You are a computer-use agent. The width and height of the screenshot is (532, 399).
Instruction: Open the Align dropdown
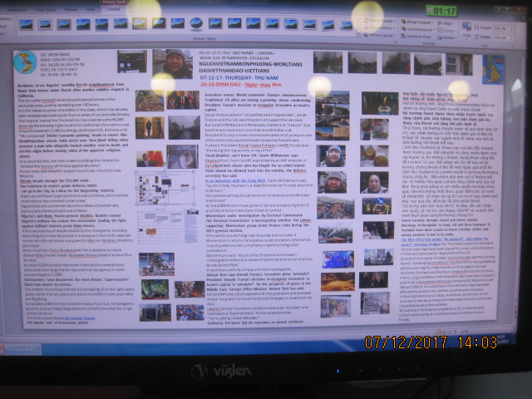(x=446, y=23)
